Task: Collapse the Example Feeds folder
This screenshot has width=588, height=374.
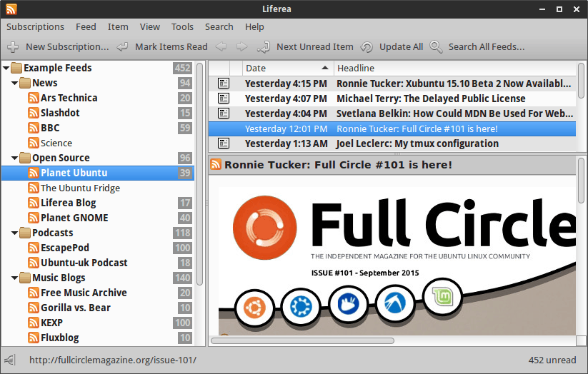Action: pos(6,69)
